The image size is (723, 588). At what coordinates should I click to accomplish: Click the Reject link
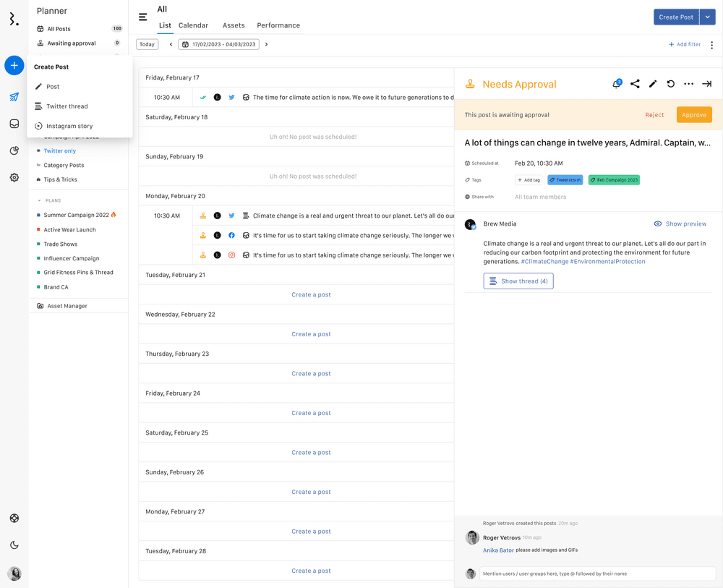pos(654,115)
